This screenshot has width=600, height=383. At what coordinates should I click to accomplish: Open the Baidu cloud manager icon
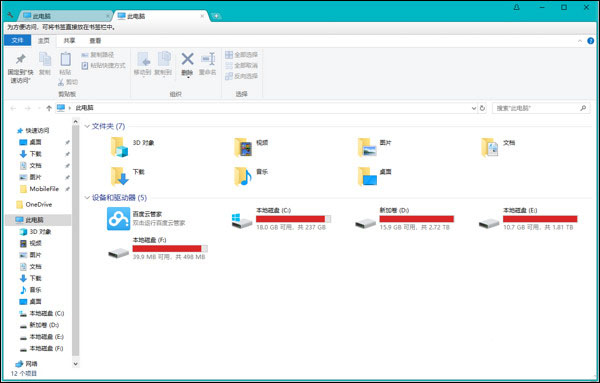[x=118, y=218]
